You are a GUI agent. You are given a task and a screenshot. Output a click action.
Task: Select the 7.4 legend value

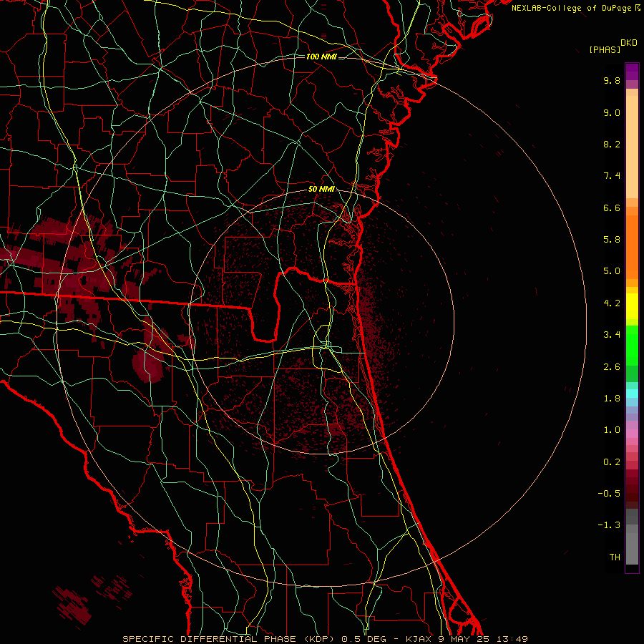point(612,176)
